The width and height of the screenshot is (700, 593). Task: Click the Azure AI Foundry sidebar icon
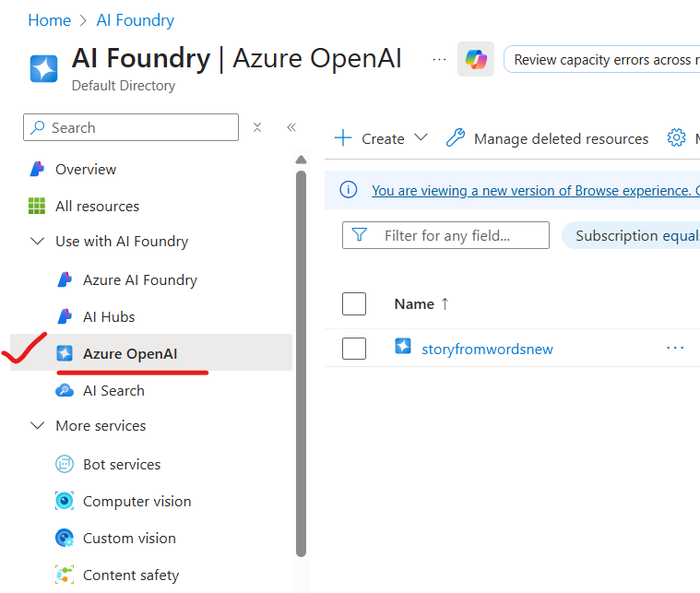coord(65,279)
